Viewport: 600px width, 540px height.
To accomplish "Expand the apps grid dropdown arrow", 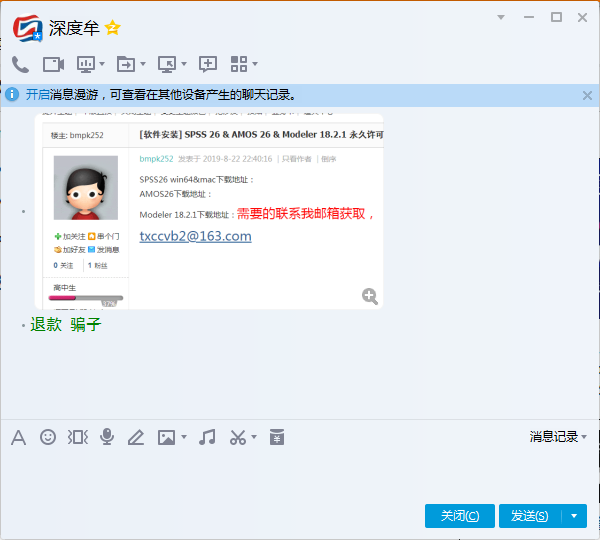I will point(255,64).
